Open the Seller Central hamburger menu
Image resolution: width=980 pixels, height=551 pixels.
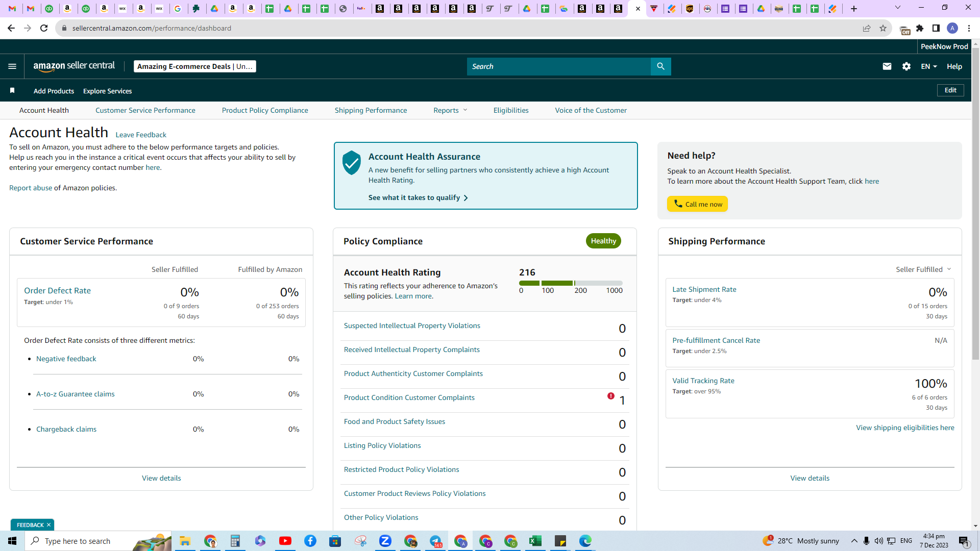click(12, 66)
